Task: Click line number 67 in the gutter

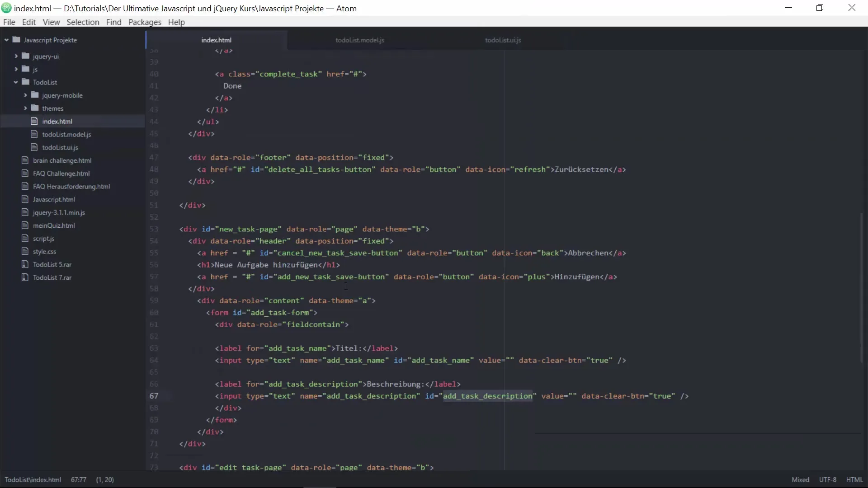Action: pyautogui.click(x=154, y=396)
